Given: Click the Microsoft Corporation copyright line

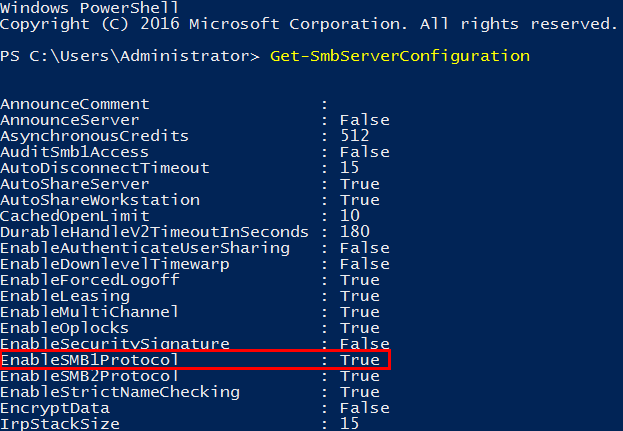Looking at the screenshot, I should (x=310, y=23).
